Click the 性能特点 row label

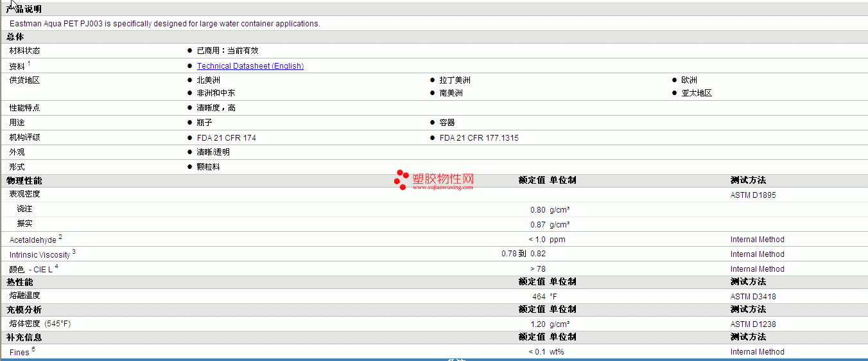pyautogui.click(x=24, y=108)
